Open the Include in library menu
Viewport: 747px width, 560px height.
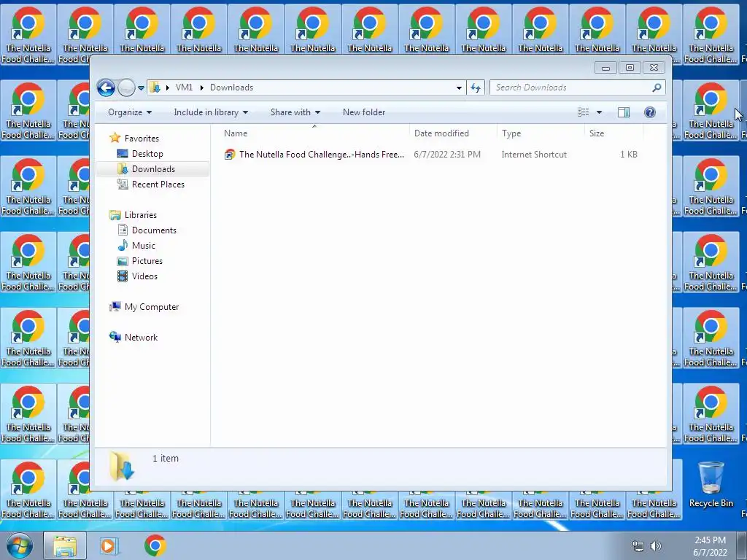click(x=211, y=112)
